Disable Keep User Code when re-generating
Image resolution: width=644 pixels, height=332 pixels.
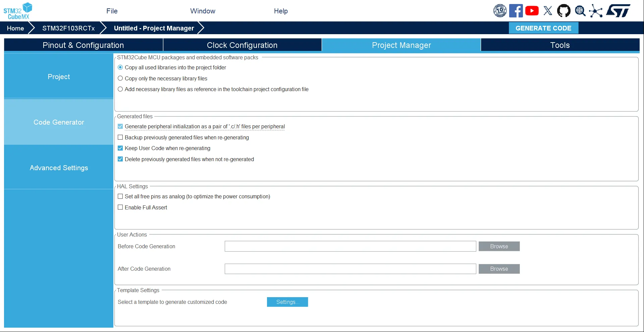120,148
